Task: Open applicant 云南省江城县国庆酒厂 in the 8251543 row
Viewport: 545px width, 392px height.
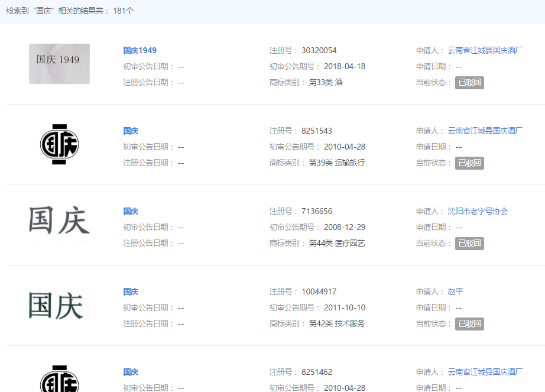Action: pos(485,131)
